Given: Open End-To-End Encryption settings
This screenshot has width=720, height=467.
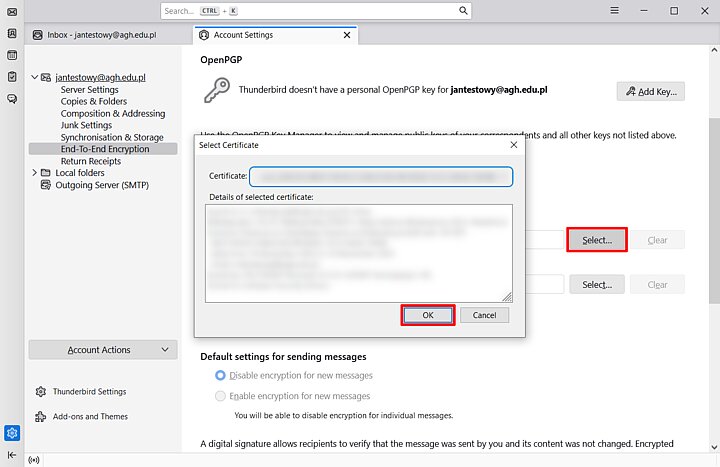Looking at the screenshot, I should (x=103, y=149).
